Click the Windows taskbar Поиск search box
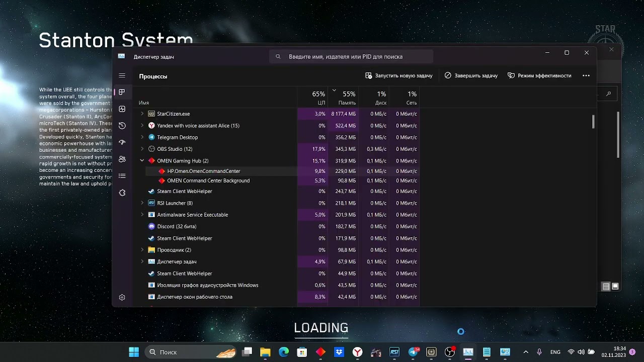 tap(191, 352)
